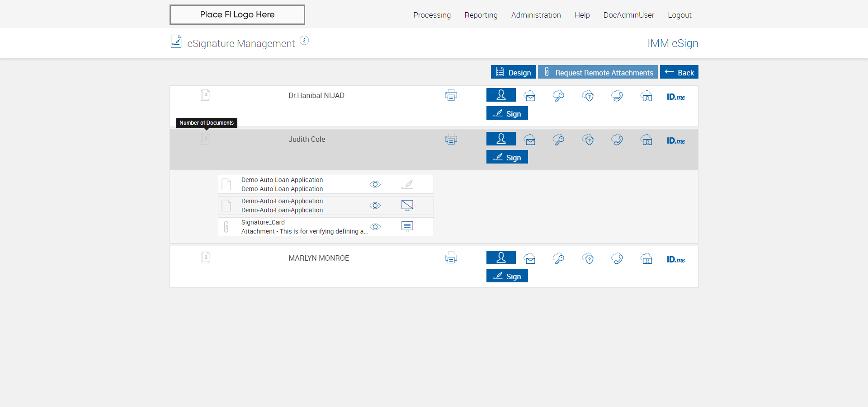Select email authentication for Judith Cole
The width and height of the screenshot is (868, 407).
pos(530,140)
